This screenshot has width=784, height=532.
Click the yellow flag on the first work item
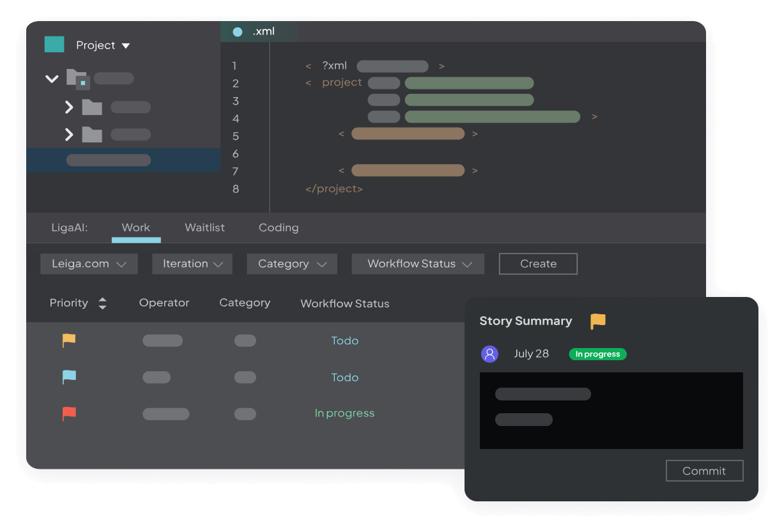(68, 340)
